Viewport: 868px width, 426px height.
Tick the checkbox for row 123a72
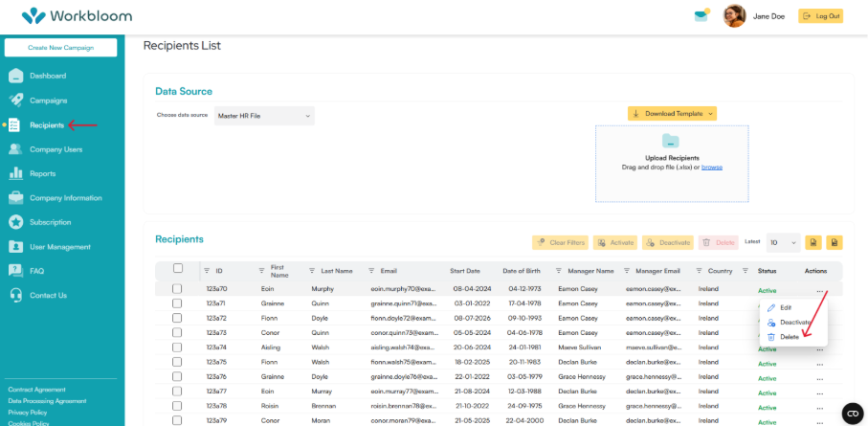coord(177,318)
